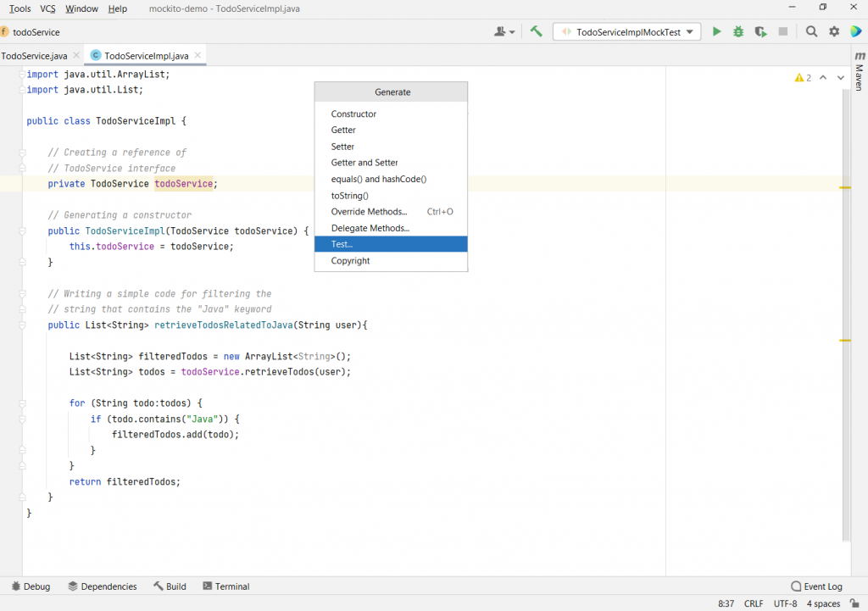
Task: Jump to next highlighted error arrow
Action: [x=840, y=78]
